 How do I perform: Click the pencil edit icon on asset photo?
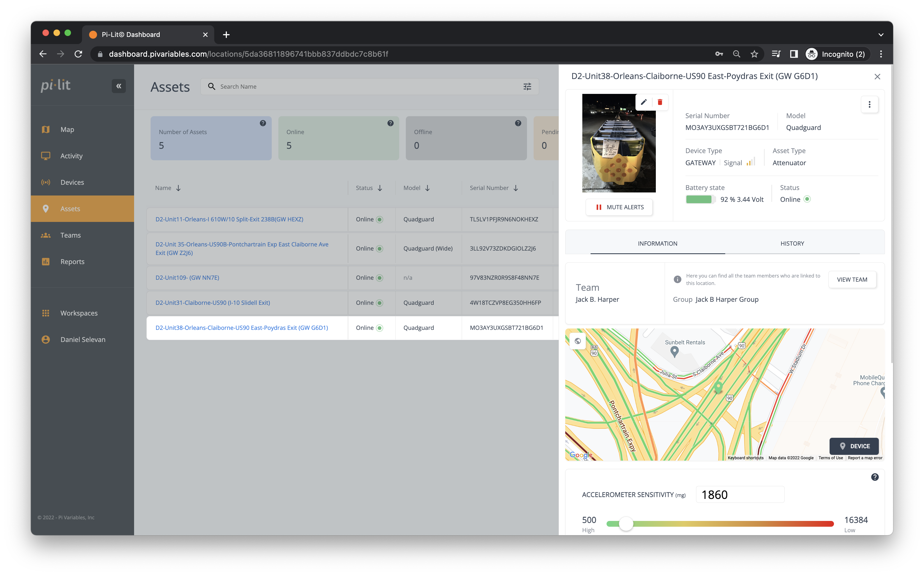(x=644, y=102)
